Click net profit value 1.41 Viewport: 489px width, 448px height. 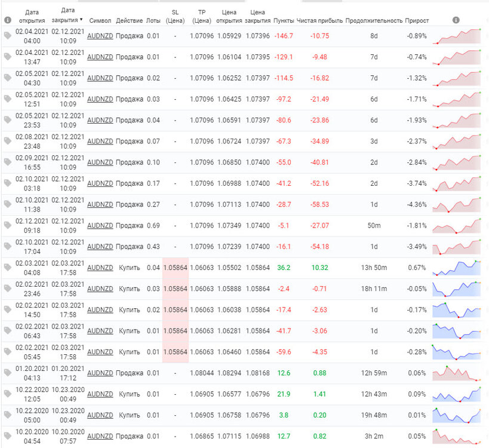click(319, 394)
